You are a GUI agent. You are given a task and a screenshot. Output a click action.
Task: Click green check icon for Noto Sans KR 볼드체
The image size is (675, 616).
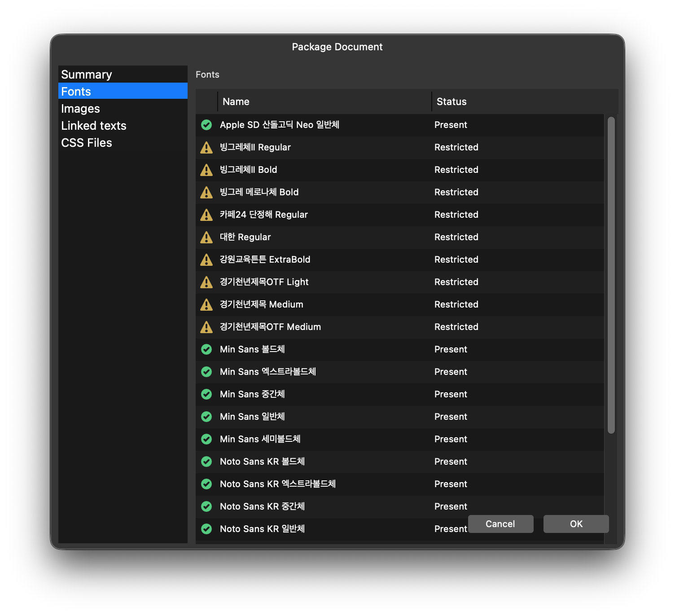[206, 462]
